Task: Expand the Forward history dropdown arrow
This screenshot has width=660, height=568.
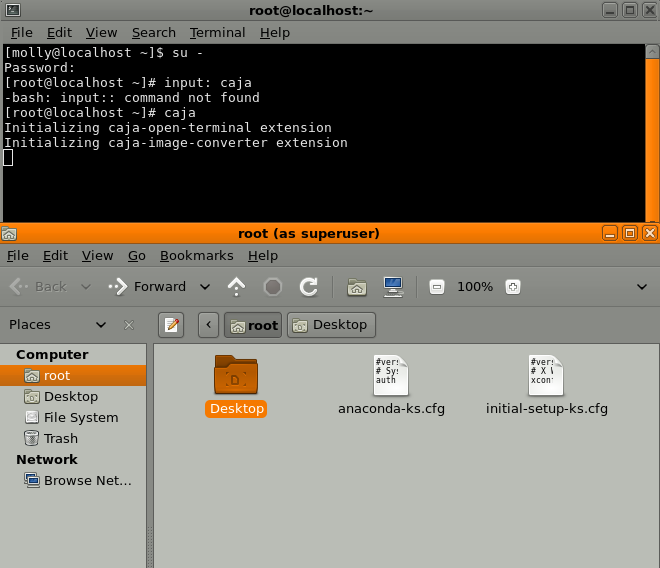Action: (x=205, y=287)
